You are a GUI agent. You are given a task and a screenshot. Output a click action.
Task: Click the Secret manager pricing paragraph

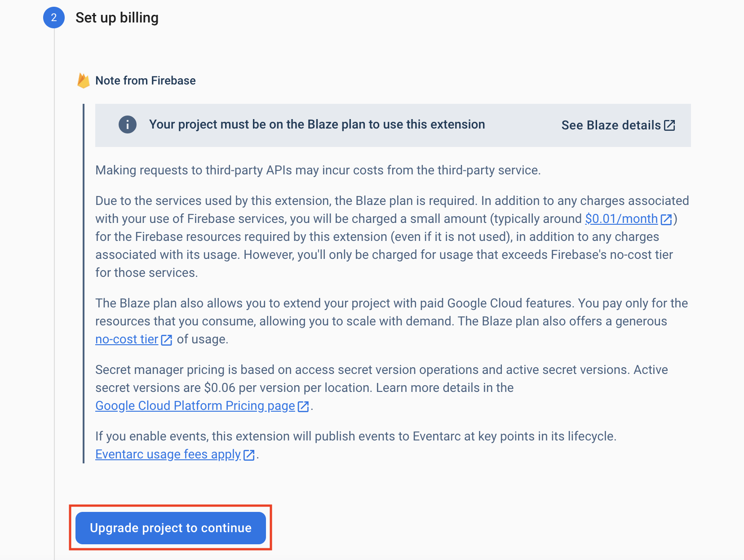[x=381, y=378]
